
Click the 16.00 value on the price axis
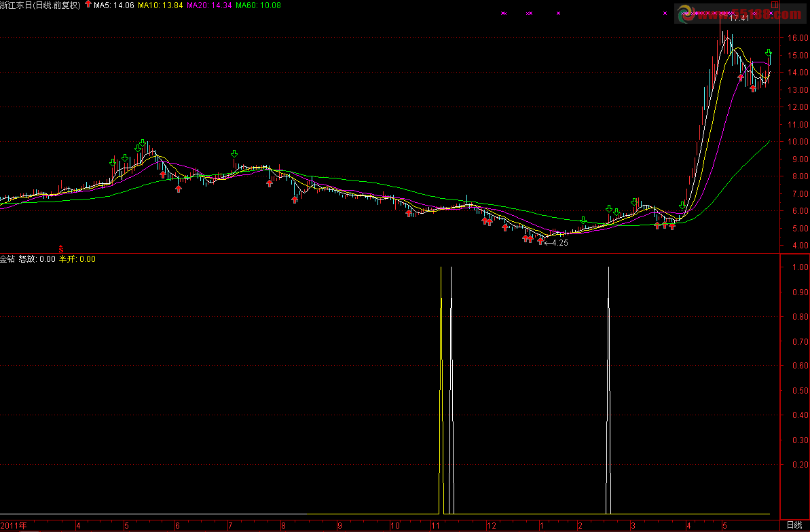(798, 38)
